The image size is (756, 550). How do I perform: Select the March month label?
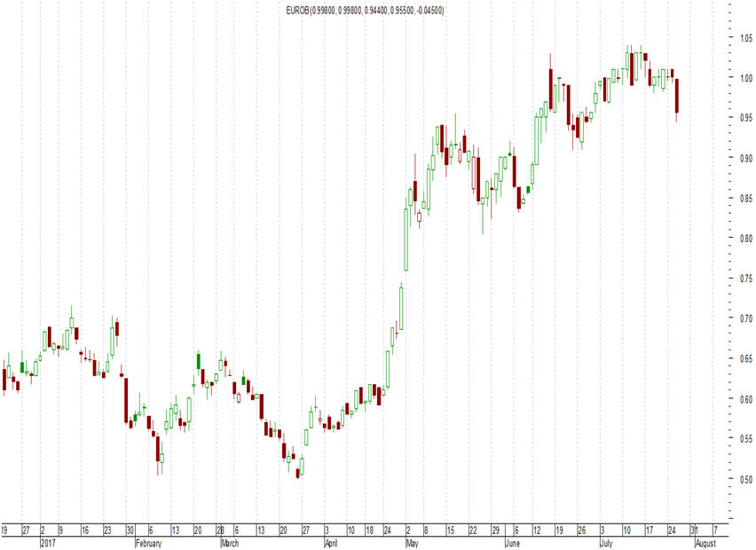tap(230, 543)
